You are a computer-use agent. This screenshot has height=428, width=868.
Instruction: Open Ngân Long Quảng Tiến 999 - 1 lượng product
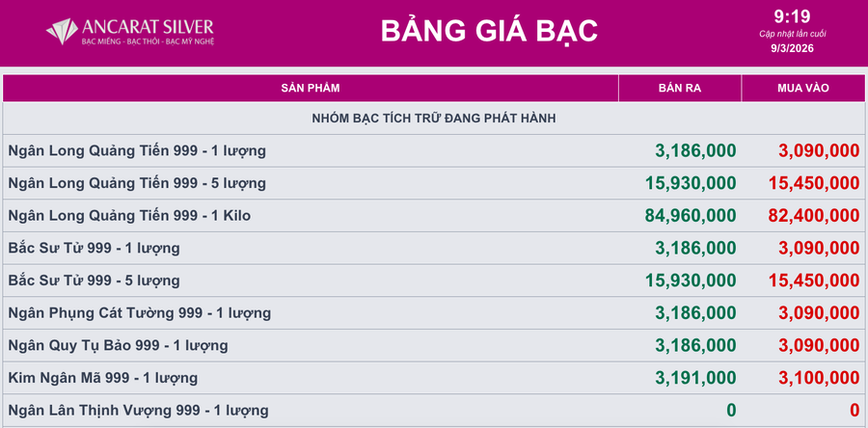[x=137, y=150]
